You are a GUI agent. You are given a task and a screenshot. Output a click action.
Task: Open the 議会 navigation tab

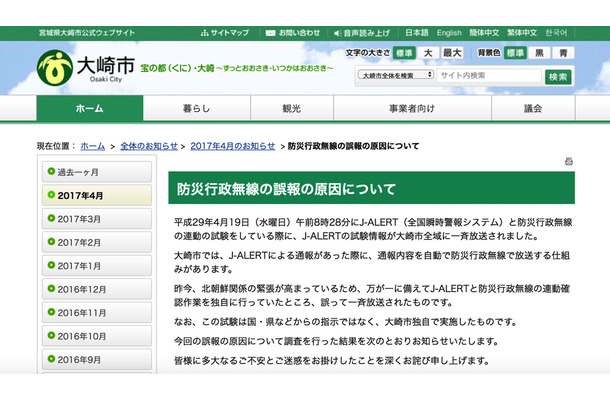click(533, 108)
